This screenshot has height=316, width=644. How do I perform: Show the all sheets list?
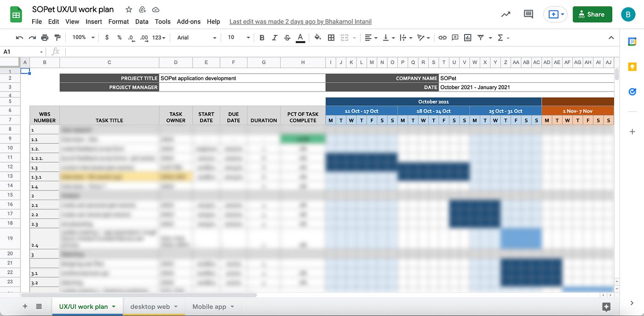(39, 306)
